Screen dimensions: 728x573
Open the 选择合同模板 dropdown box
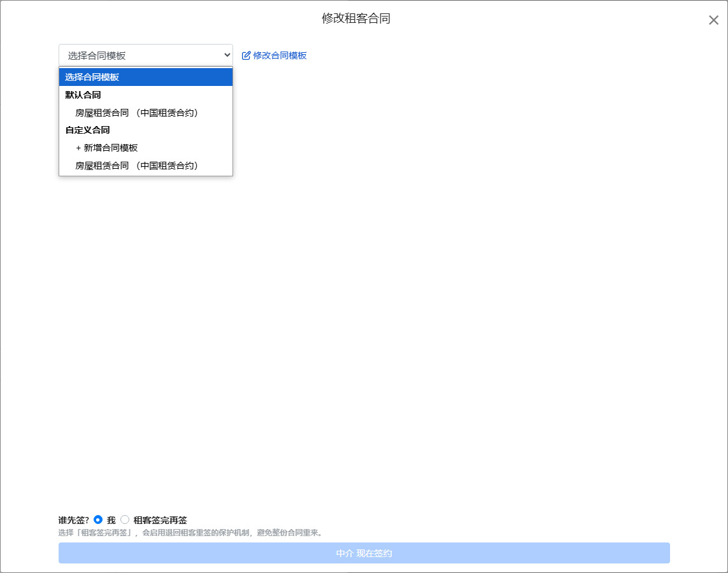point(146,55)
